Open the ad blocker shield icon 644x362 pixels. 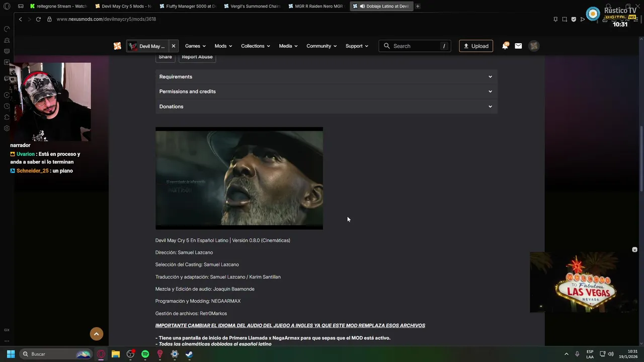[x=574, y=19]
